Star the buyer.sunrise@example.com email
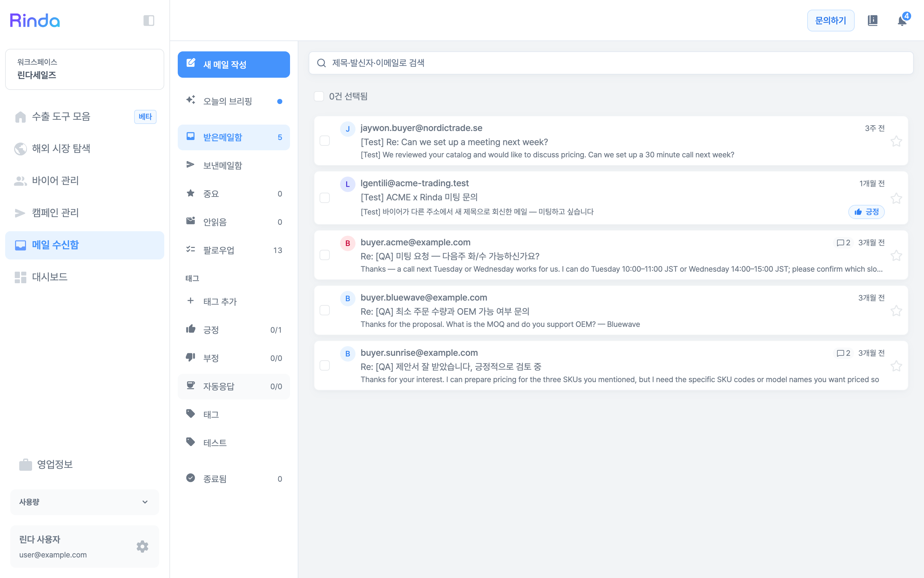Image resolution: width=924 pixels, height=578 pixels. coord(896,366)
